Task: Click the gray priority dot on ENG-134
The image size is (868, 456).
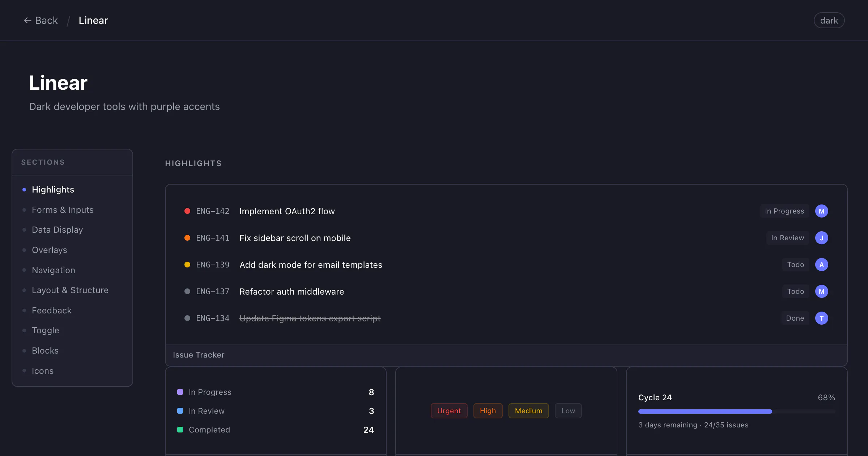Action: click(187, 318)
